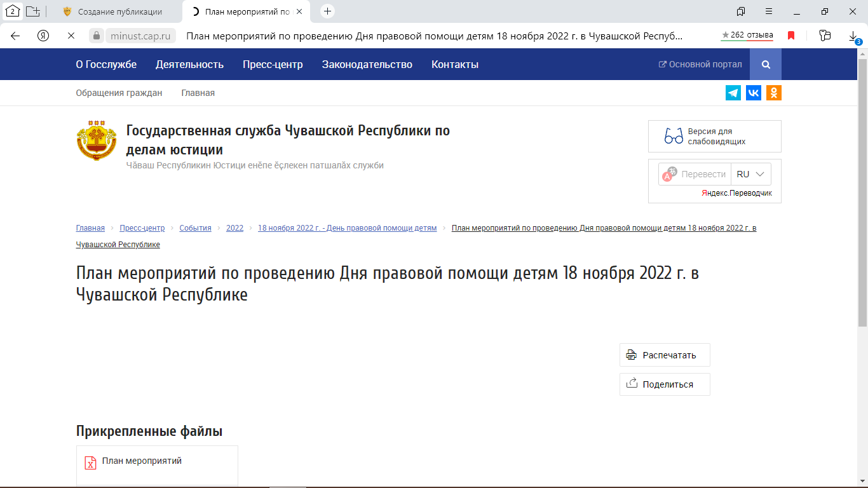The image size is (868, 488).
Task: Open the Telegram channel icon
Action: 733,92
